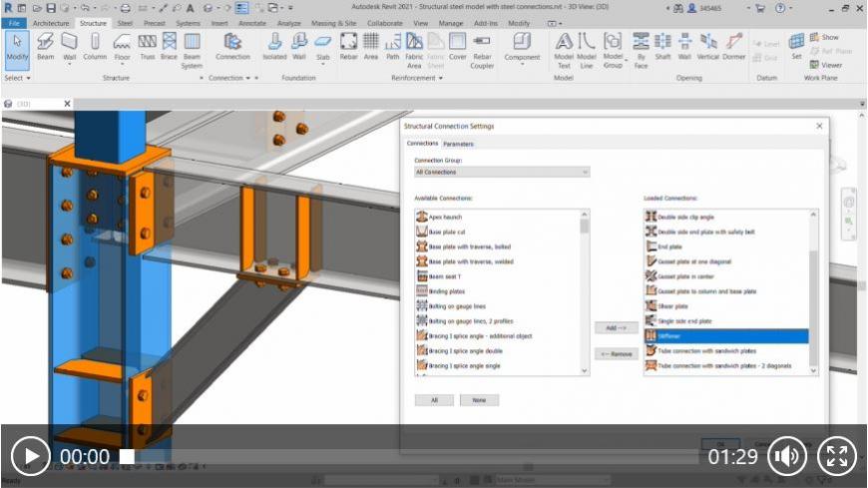Select the Area reinforcement tool
Screen dimensions: 868x488
371,47
